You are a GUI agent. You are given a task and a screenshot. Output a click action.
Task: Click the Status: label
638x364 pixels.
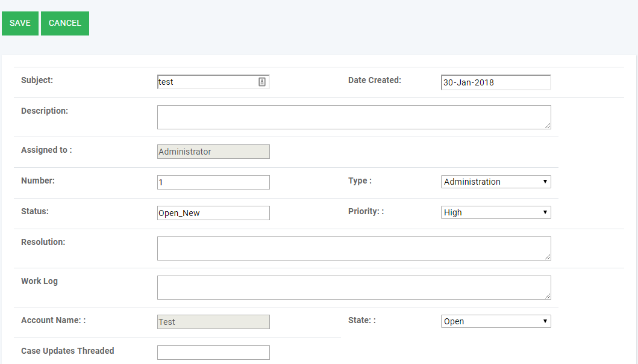34,211
